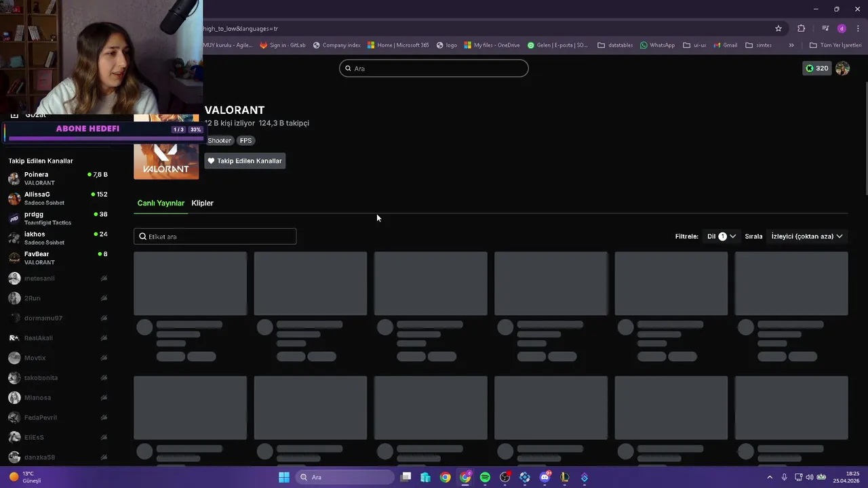868x488 pixels.
Task: Open the offline RealAkali channel
Action: tap(58, 338)
